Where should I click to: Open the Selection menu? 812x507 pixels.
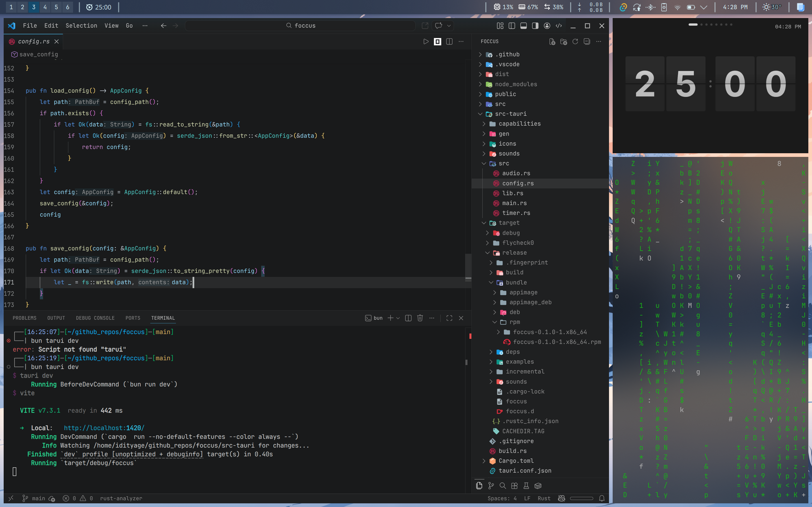pyautogui.click(x=81, y=25)
